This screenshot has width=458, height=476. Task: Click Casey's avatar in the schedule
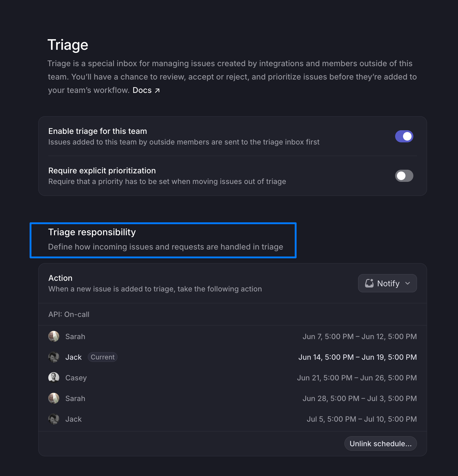[54, 378]
